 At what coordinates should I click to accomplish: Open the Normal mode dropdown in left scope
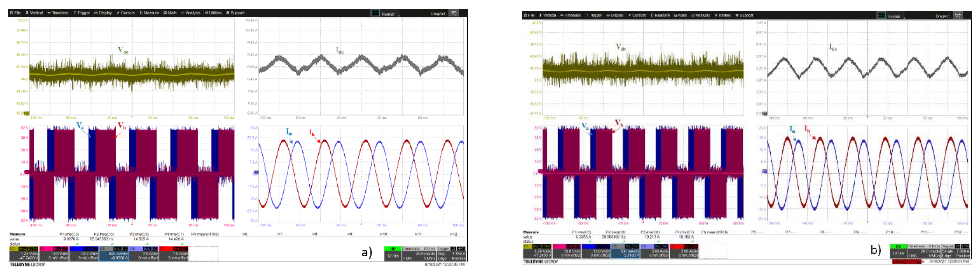click(x=390, y=14)
